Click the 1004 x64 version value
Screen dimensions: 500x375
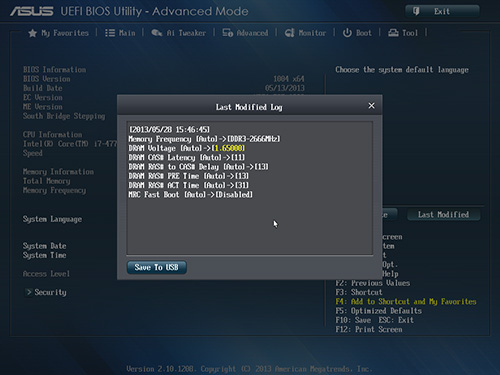click(289, 79)
